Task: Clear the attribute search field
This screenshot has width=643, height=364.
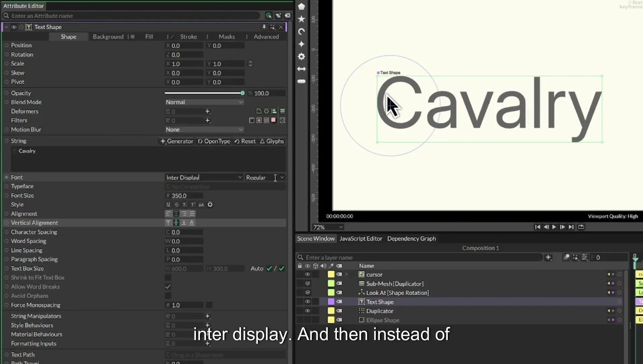Action: click(x=288, y=15)
